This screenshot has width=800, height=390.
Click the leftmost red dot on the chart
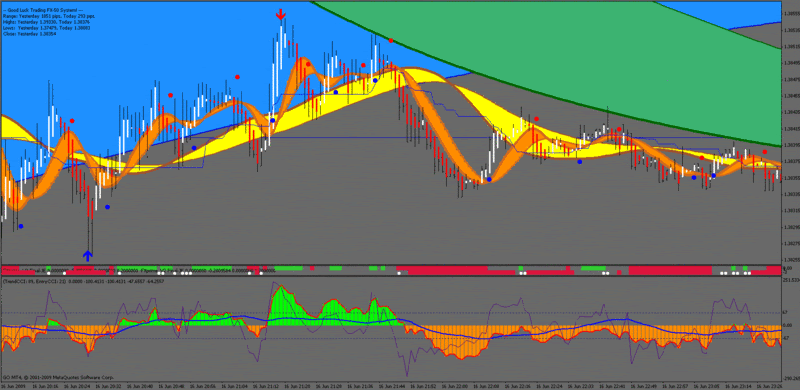(x=72, y=121)
